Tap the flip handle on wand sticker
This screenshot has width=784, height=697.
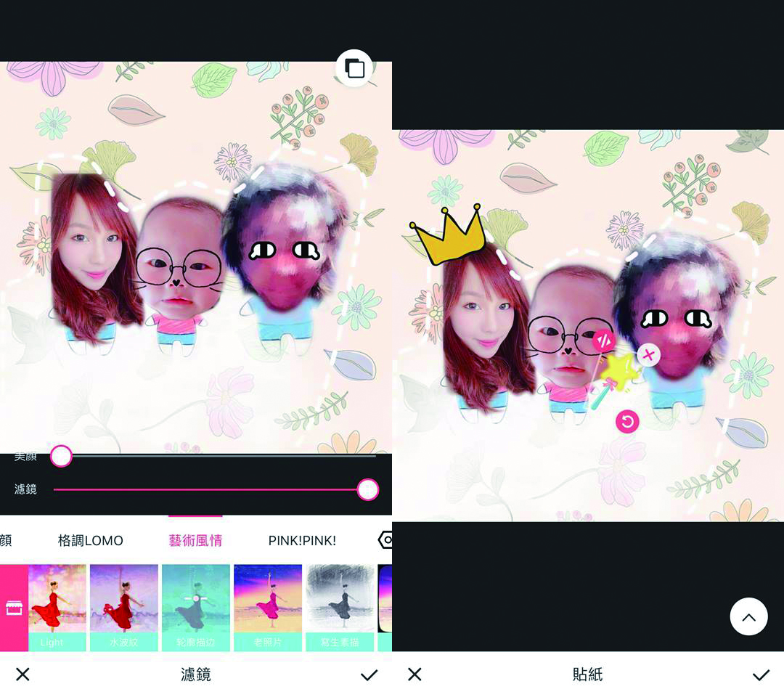tap(603, 340)
